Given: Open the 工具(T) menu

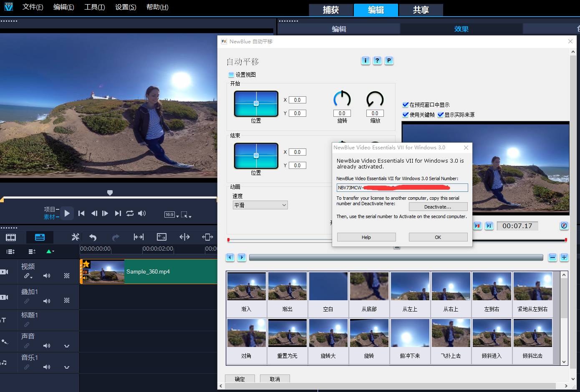Looking at the screenshot, I should pyautogui.click(x=95, y=7).
